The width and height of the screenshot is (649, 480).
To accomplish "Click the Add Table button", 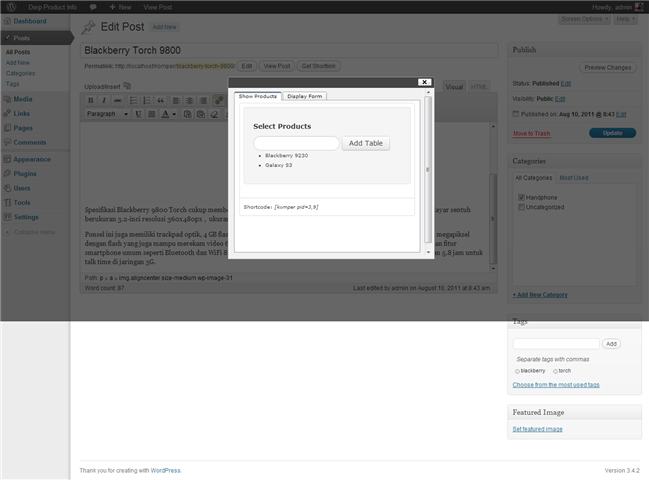I will tap(365, 143).
